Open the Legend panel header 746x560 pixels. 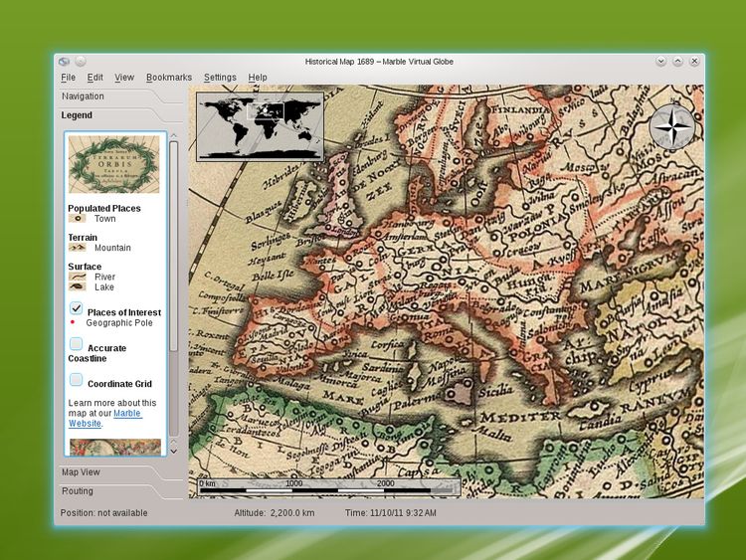pyautogui.click(x=78, y=115)
